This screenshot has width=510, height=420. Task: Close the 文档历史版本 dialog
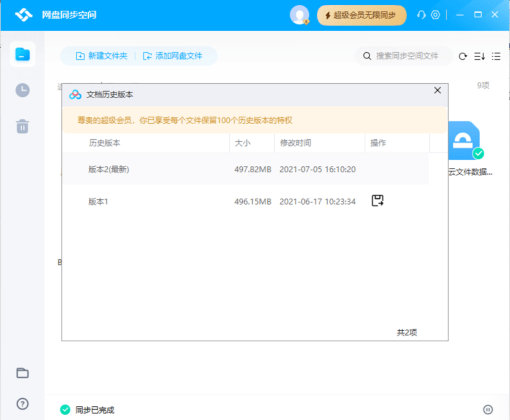click(437, 90)
